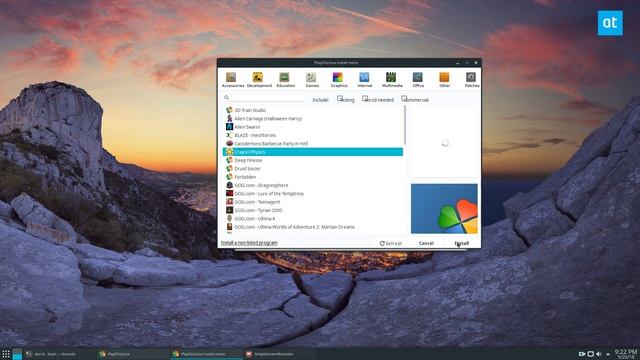640x360 pixels.
Task: Select Druid Soccer in the list
Action: [313, 169]
